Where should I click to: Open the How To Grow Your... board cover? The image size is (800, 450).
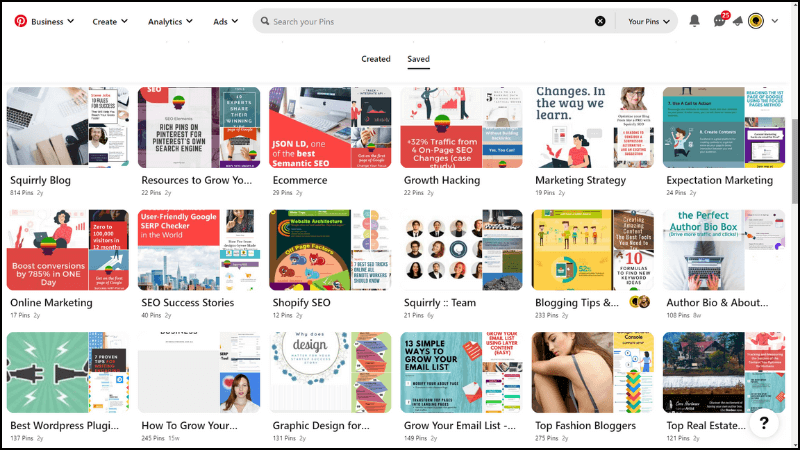click(198, 372)
